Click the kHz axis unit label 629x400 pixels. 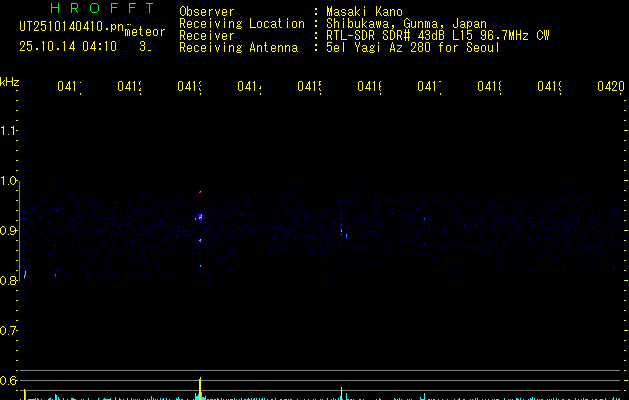click(10, 83)
